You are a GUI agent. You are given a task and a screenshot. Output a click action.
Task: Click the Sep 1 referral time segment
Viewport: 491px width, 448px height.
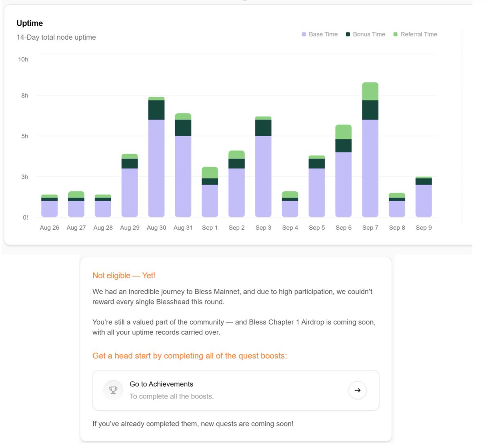coord(210,172)
